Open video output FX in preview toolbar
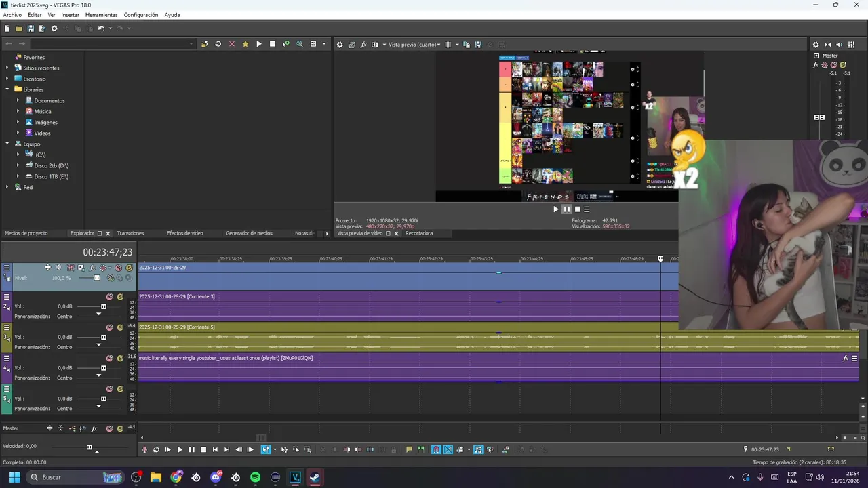 [363, 45]
